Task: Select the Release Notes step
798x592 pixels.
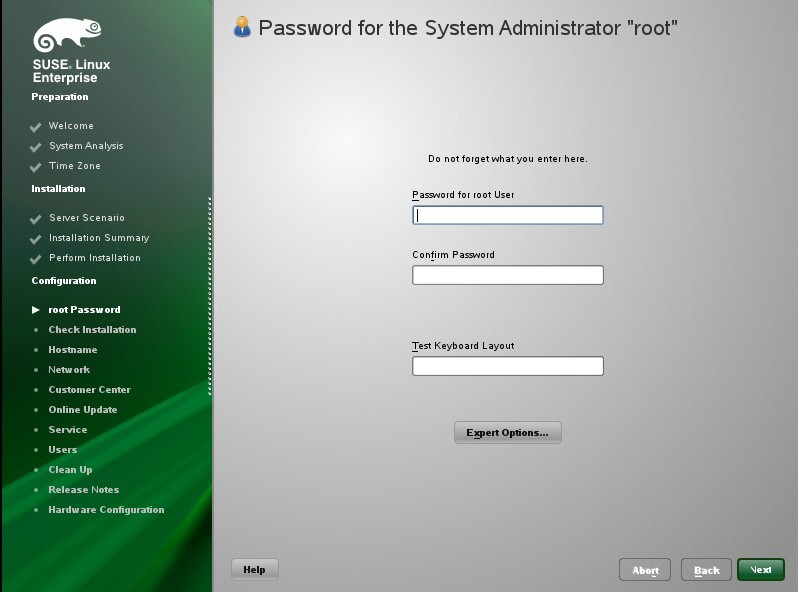Action: (84, 490)
